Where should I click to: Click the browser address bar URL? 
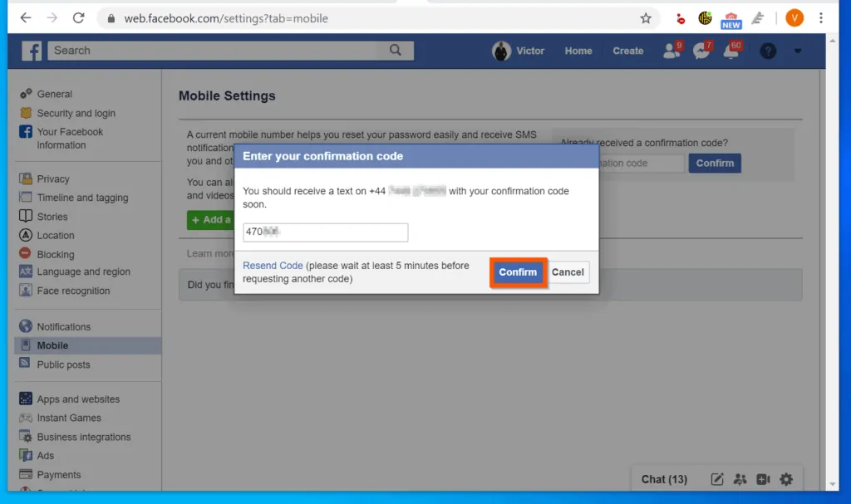tap(226, 18)
